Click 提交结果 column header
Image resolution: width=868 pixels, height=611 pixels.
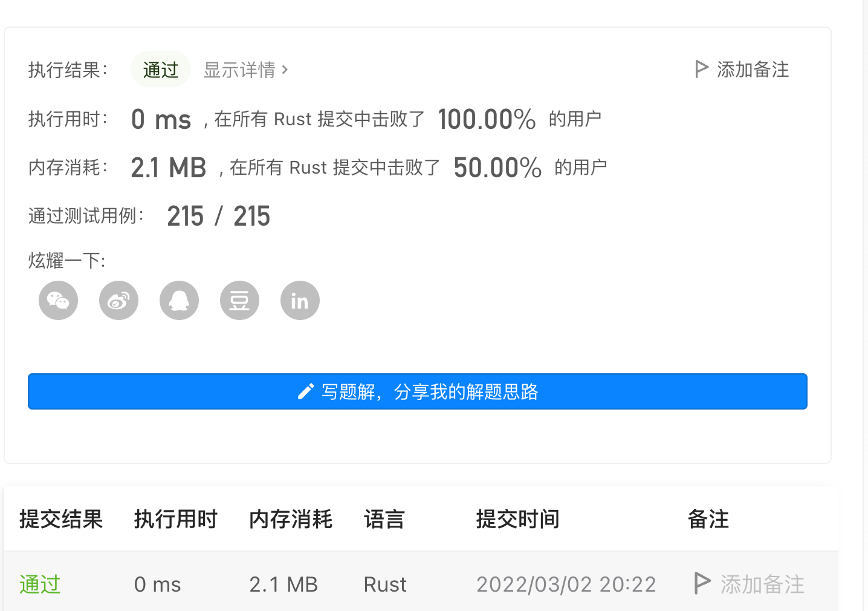61,519
